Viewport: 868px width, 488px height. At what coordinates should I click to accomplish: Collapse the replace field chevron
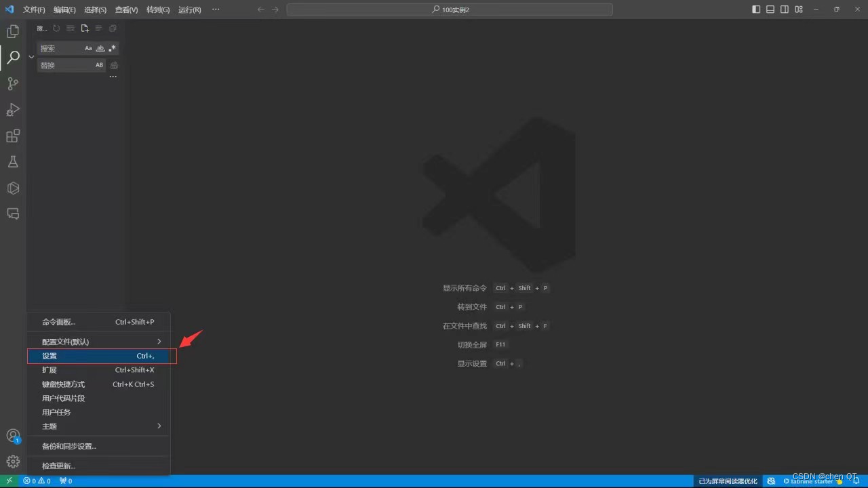tap(31, 57)
